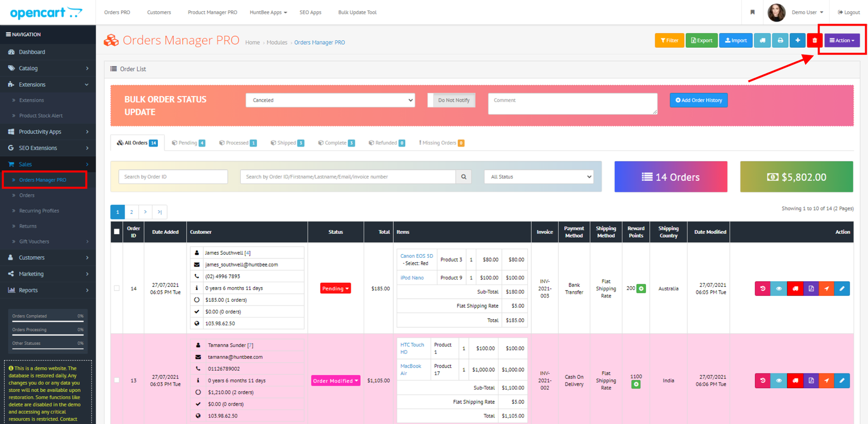Click the PDF invoice icon for order 14
This screenshot has width=868, height=424.
click(x=811, y=288)
